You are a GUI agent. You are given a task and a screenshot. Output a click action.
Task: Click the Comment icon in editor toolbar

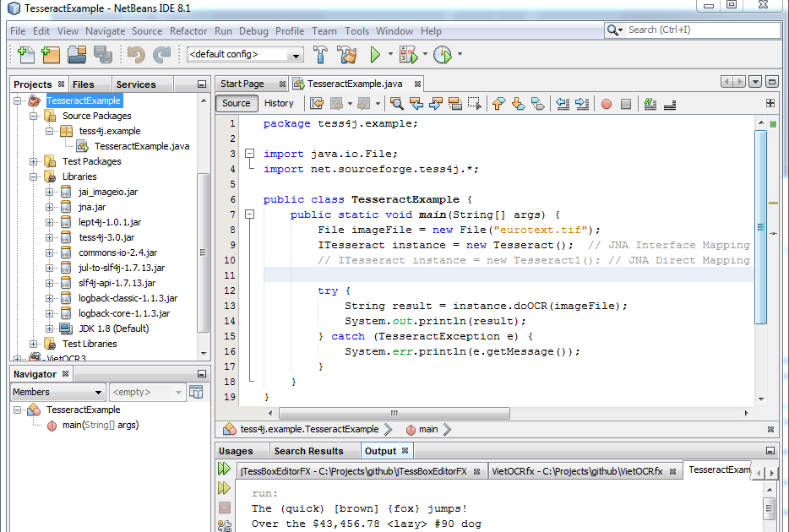(650, 104)
